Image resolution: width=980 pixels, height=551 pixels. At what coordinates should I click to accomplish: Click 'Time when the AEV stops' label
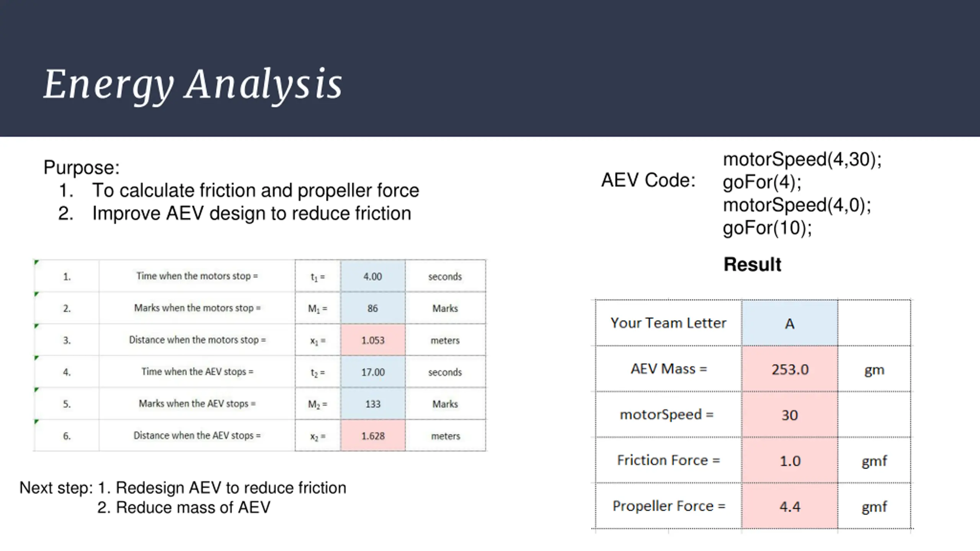(x=197, y=372)
